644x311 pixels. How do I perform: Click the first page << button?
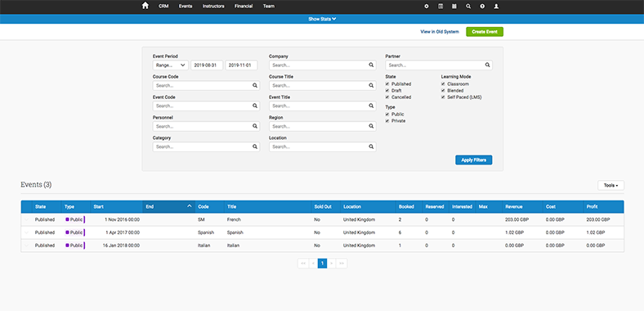pos(303,264)
